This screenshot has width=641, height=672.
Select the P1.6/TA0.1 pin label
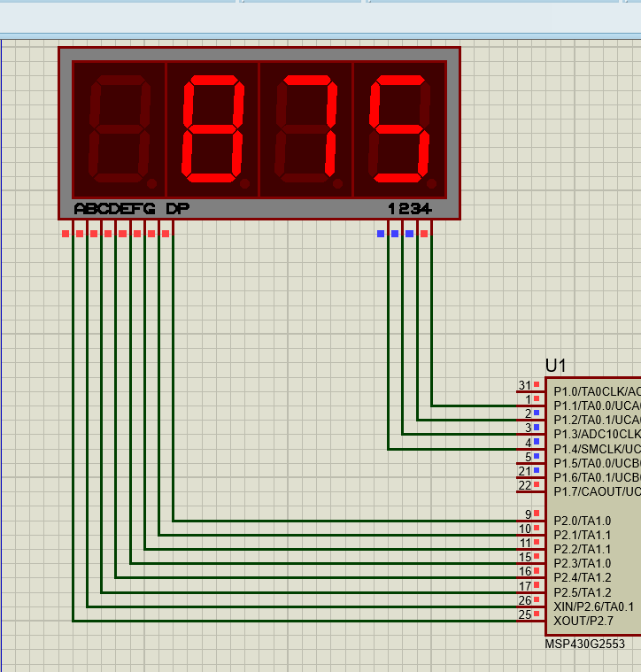click(597, 477)
